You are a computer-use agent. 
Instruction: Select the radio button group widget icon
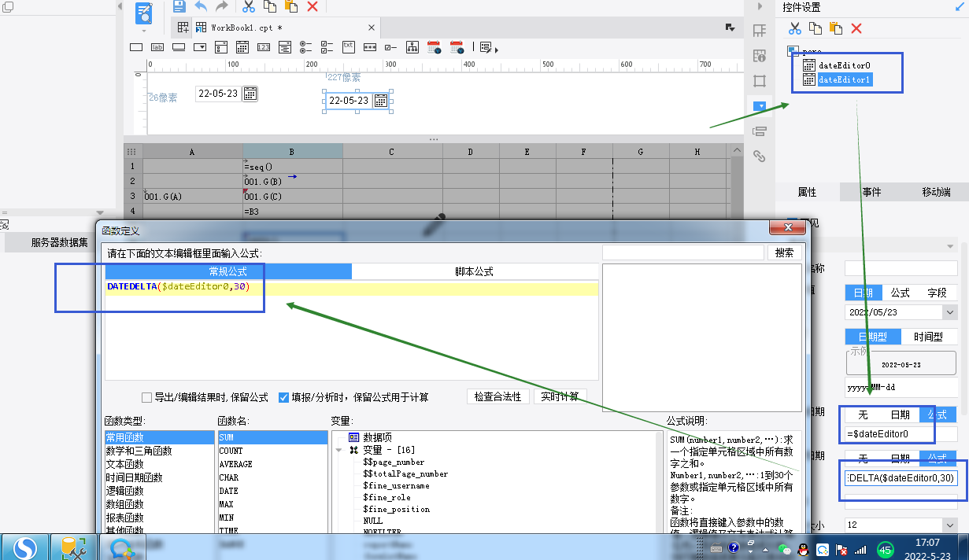(306, 47)
